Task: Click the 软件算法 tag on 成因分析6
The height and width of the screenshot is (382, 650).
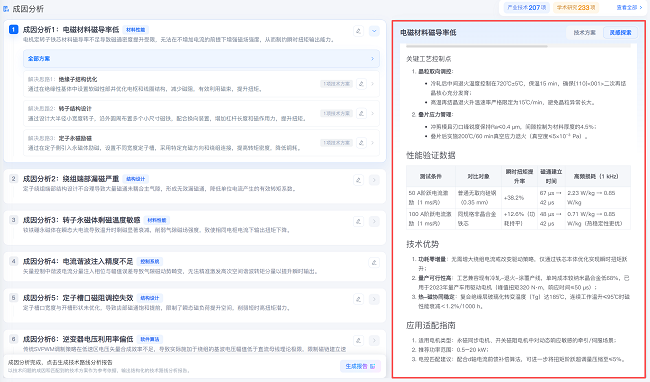Action: pos(150,339)
